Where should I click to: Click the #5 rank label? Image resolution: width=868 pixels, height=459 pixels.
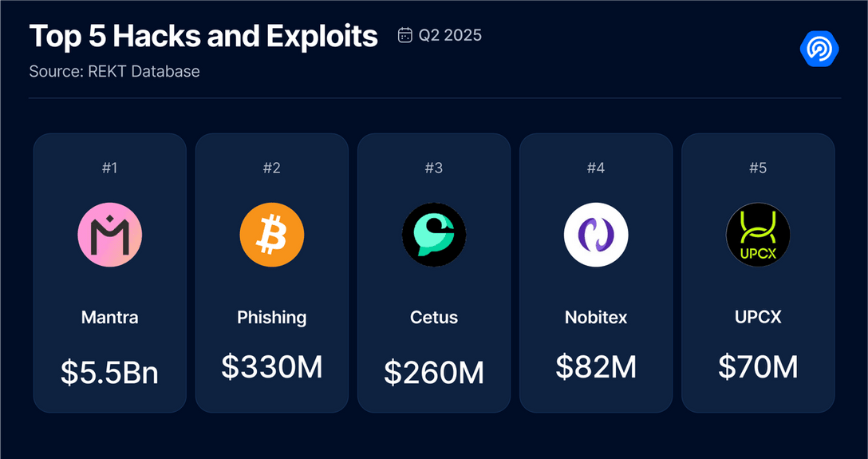[758, 168]
